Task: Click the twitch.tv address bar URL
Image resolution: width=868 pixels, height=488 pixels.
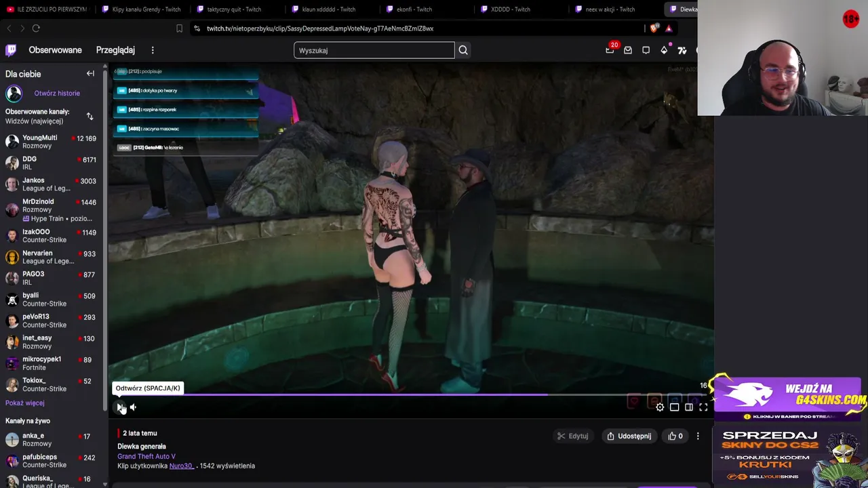Action: pyautogui.click(x=320, y=28)
